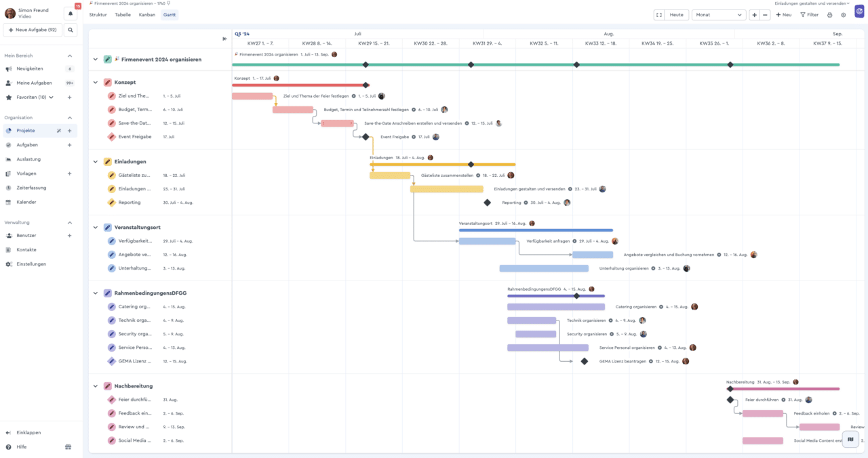The height and width of the screenshot is (458, 868).
Task: Open Gantt view settings gear
Action: click(x=843, y=15)
